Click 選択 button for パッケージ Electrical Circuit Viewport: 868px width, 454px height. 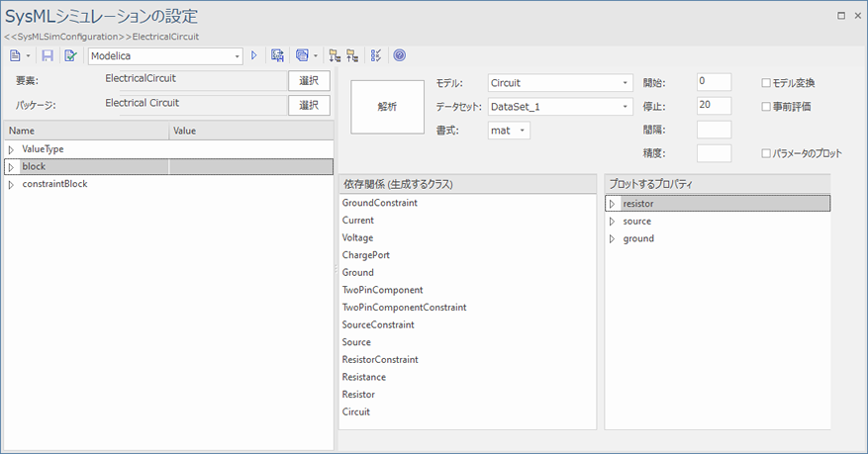pos(309,105)
